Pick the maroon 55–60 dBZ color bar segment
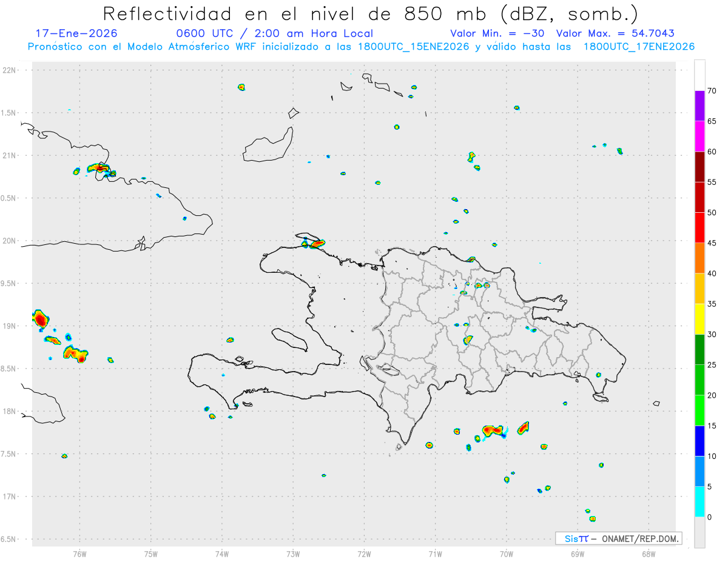The height and width of the screenshot is (562, 728). (x=699, y=167)
